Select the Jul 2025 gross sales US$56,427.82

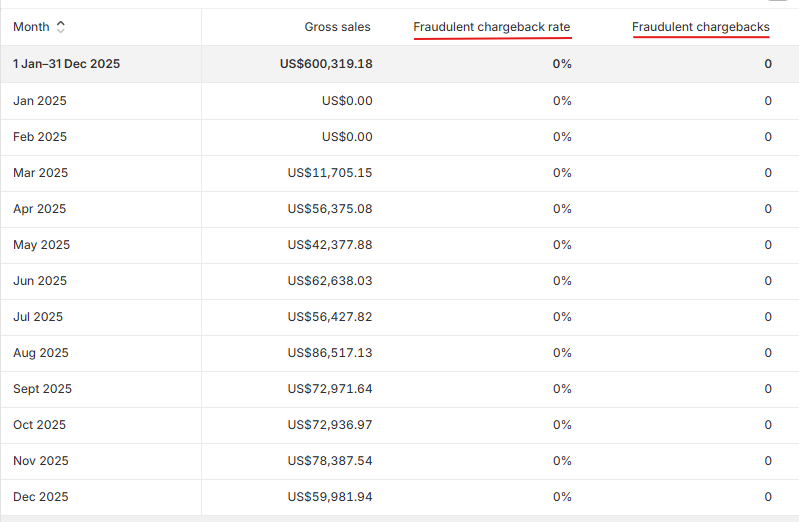click(329, 317)
